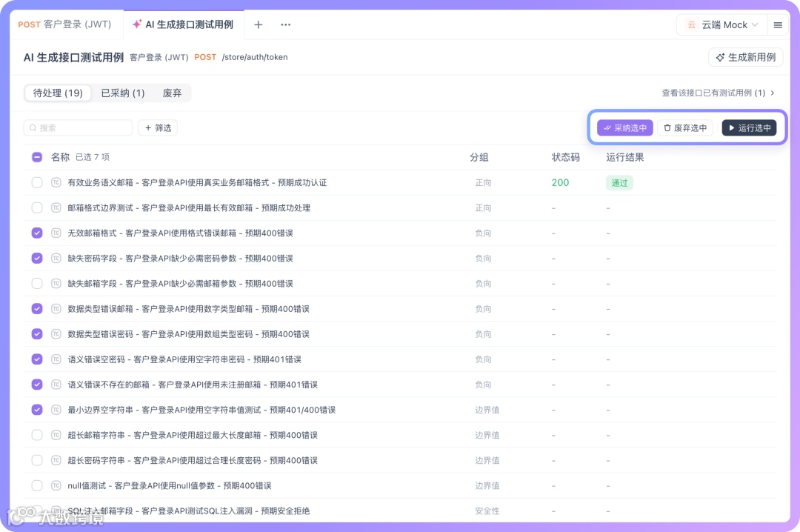Screen dimensions: 800x532
Task: Select AI 生成接口测试用例 tab
Action: [183, 24]
